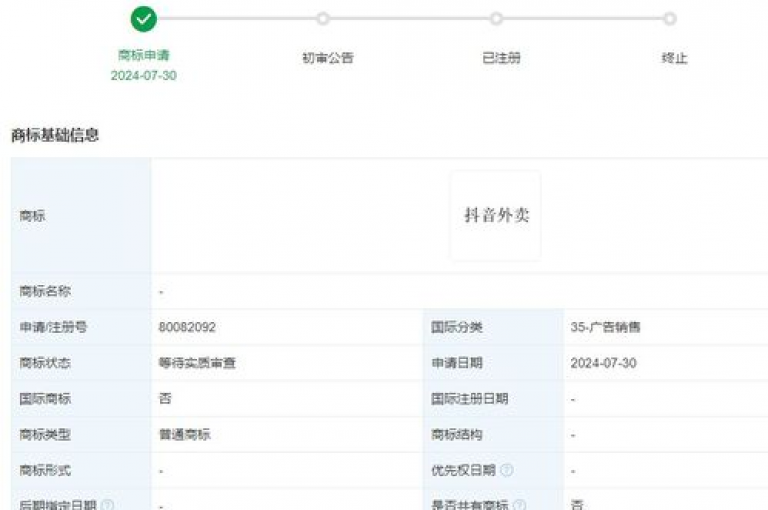Screen dimensions: 768x510
Task: Click the 国际商标 label cell
Action: click(81, 398)
